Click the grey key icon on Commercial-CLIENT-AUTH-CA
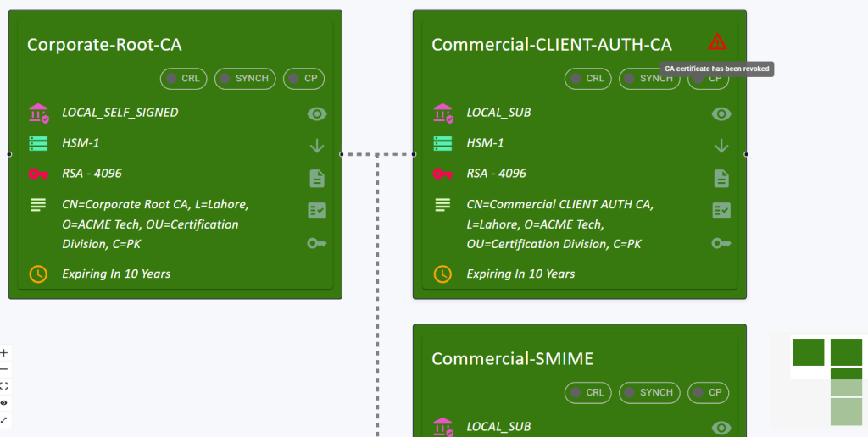Screen dimensions: 868x437 click(x=721, y=243)
